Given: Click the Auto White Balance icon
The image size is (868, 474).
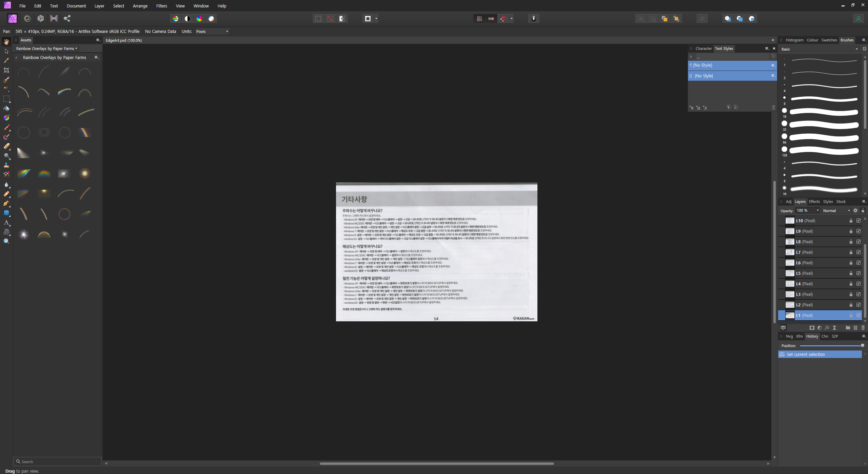Looking at the screenshot, I should [211, 19].
